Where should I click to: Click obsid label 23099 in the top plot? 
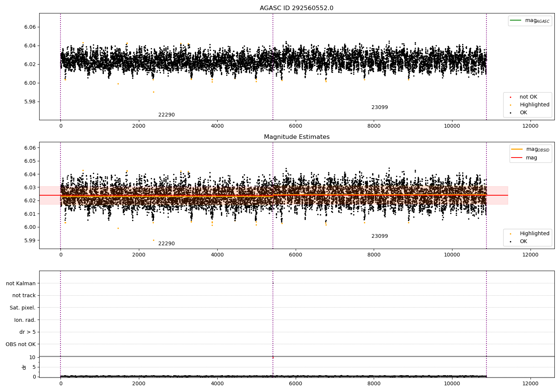click(380, 108)
